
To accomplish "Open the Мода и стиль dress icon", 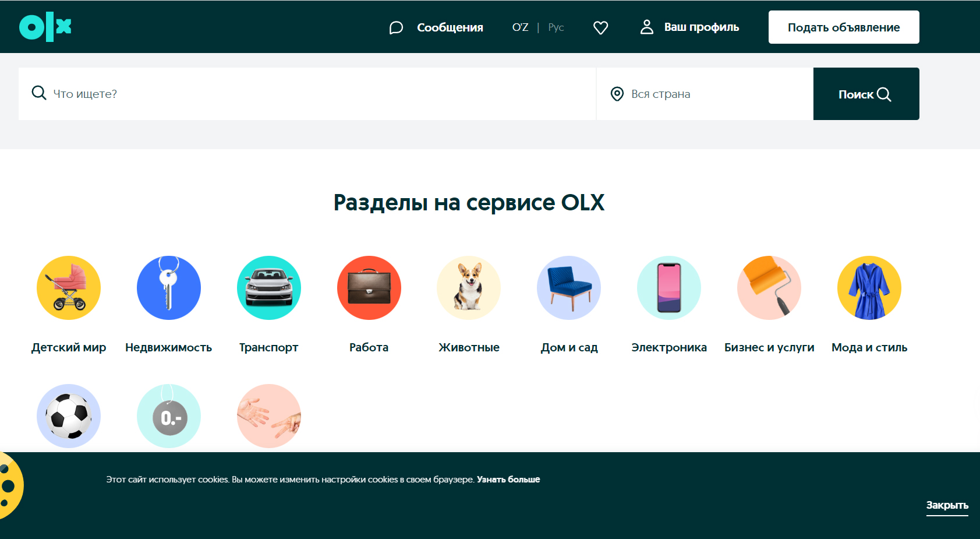I will [x=869, y=288].
